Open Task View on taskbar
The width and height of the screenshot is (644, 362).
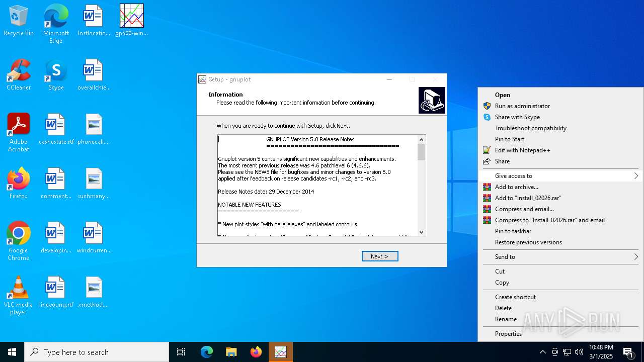click(181, 352)
